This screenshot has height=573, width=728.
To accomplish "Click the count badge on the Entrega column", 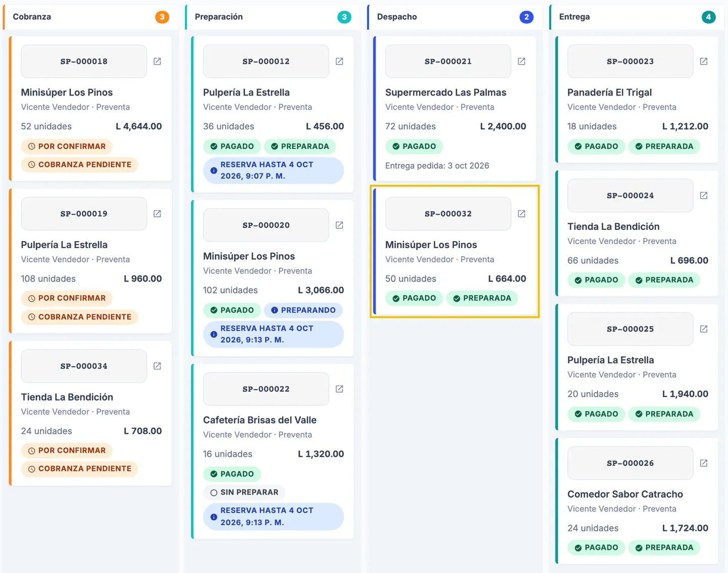I will (x=708, y=17).
